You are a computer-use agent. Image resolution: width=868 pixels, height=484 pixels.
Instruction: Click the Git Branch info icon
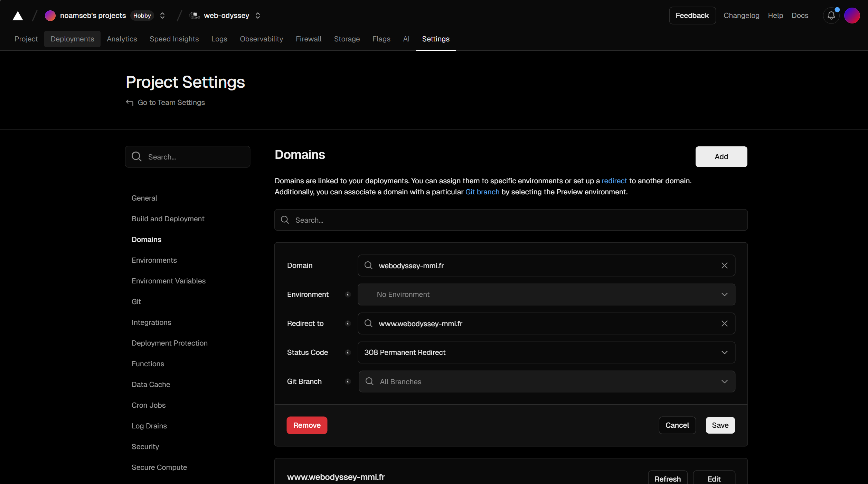click(x=348, y=381)
